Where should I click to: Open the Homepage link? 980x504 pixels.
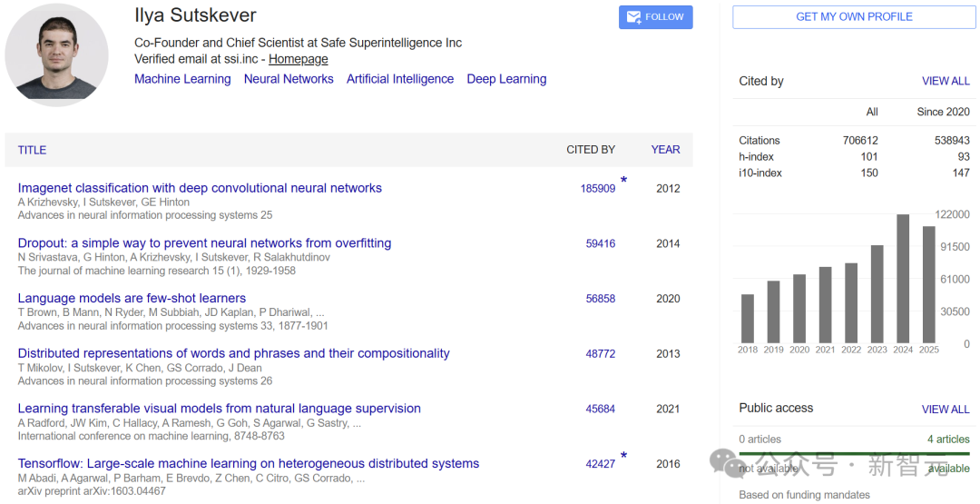(299, 59)
